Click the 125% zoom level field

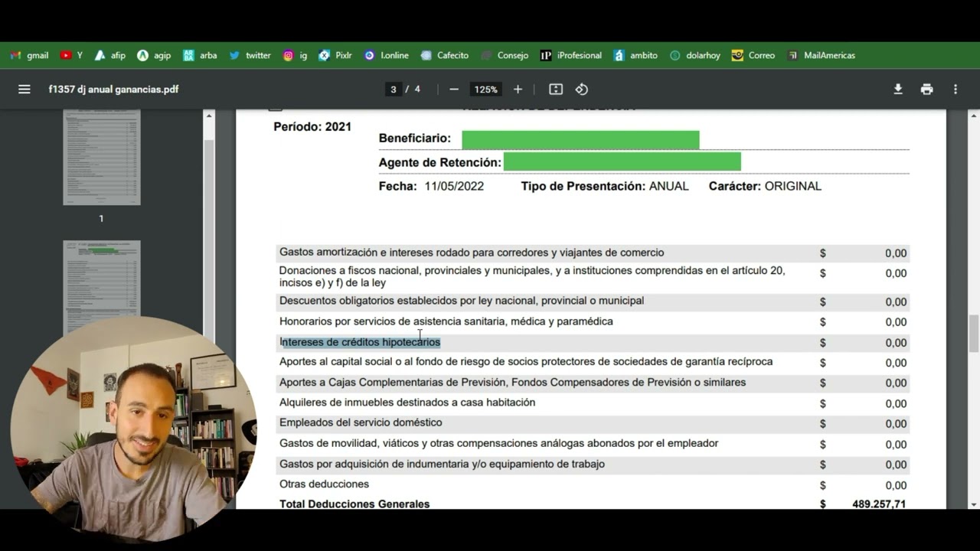pyautogui.click(x=485, y=90)
